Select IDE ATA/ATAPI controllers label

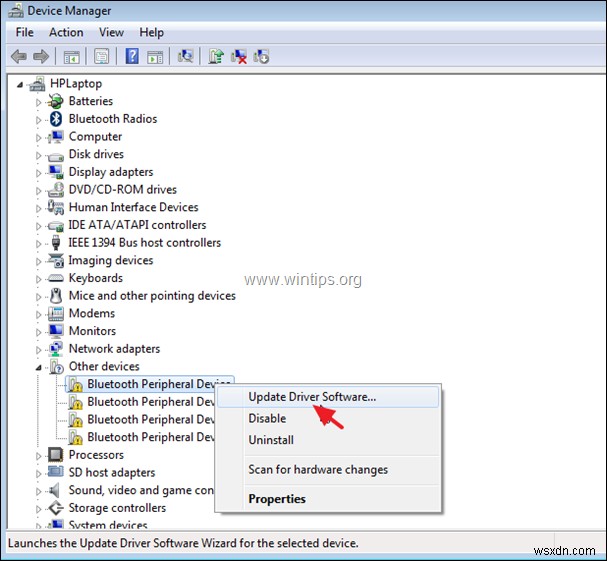click(137, 225)
